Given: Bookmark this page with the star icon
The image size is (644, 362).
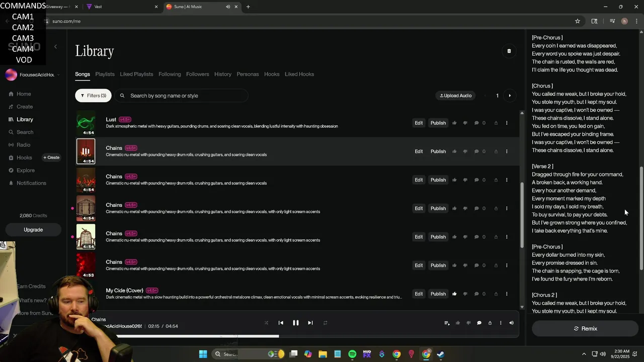Looking at the screenshot, I should [x=578, y=21].
